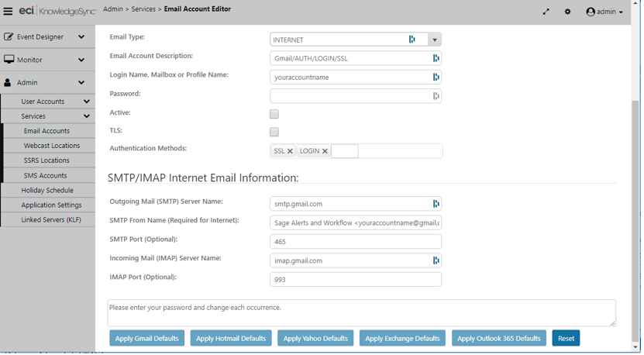This screenshot has width=644, height=355.
Task: Click the icon inside SMTP Server Name field
Action: tap(436, 204)
